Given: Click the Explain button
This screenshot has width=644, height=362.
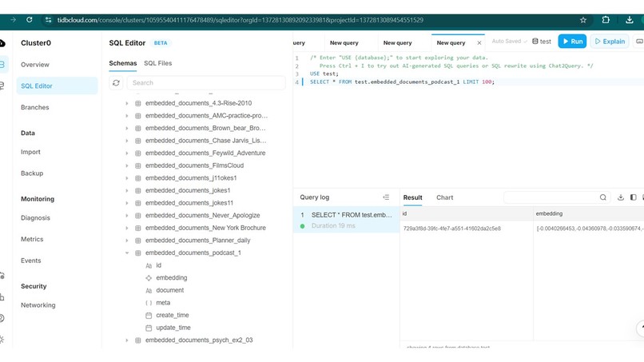Looking at the screenshot, I should (610, 41).
